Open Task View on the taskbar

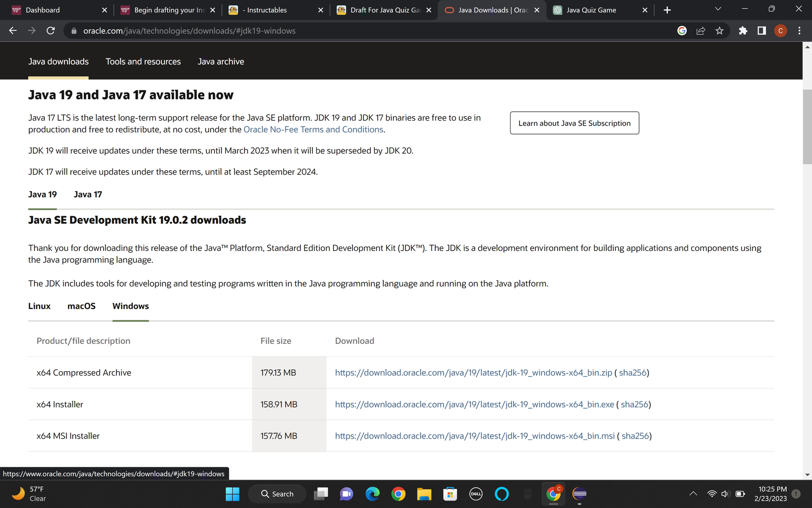click(321, 494)
